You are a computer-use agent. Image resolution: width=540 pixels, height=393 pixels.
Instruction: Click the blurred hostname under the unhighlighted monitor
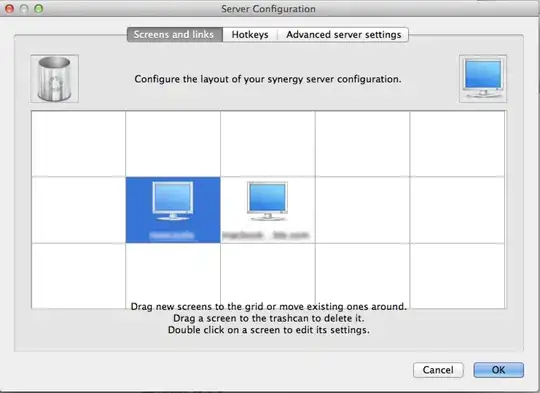[266, 235]
